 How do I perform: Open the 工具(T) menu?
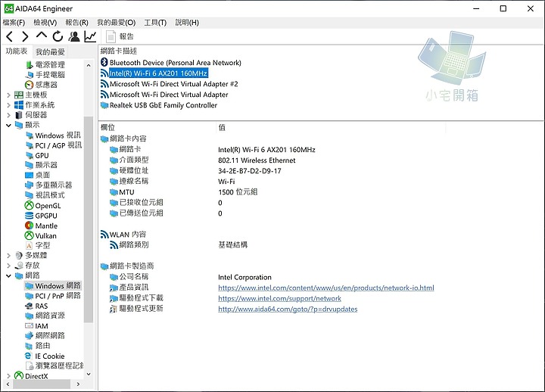click(x=155, y=23)
